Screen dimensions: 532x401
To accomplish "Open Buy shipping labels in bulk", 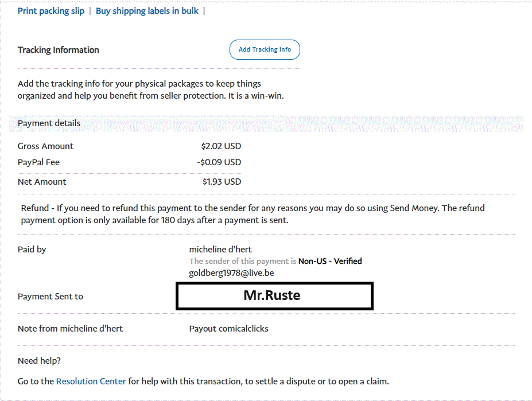I will pos(147,11).
